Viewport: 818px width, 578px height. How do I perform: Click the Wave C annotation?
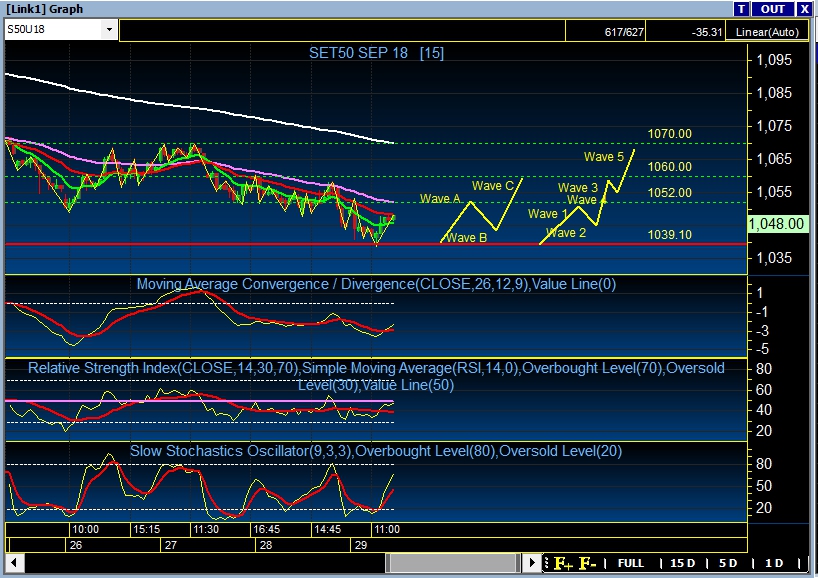(492, 186)
